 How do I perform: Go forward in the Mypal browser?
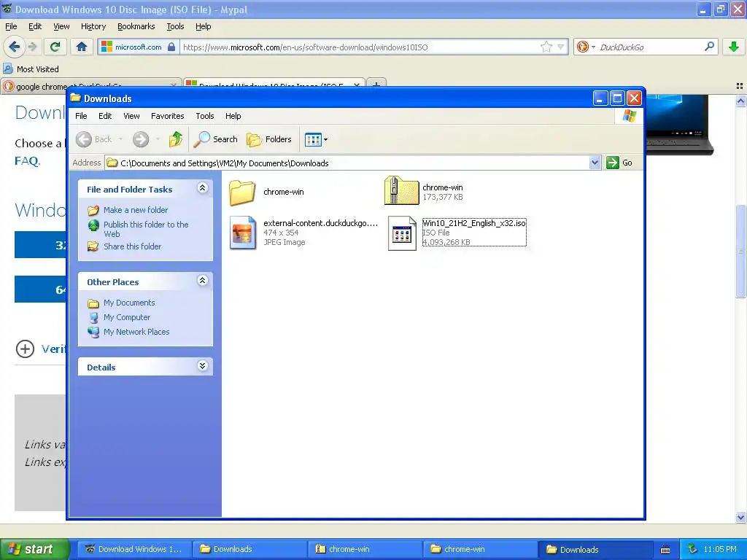(x=32, y=47)
